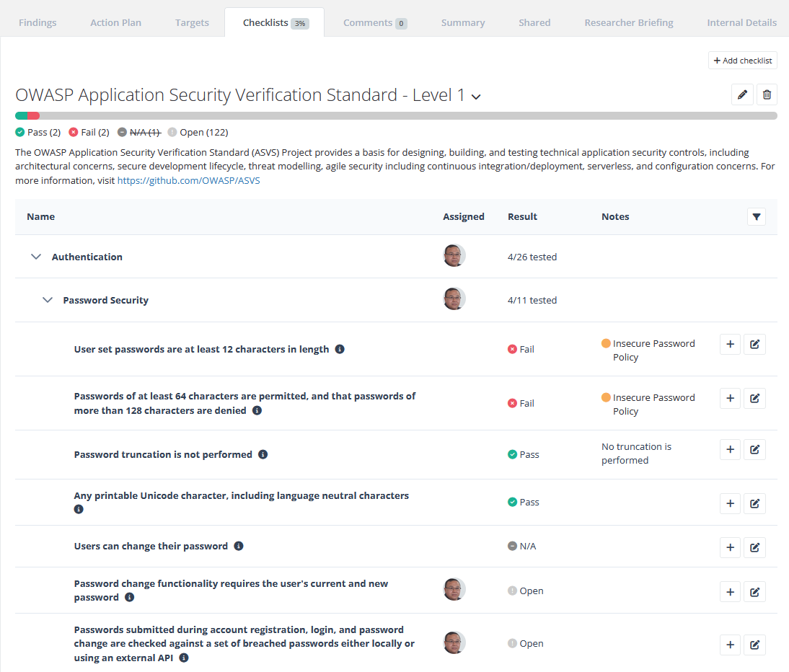Image resolution: width=789 pixels, height=672 pixels.
Task: Open Insecure Password Policy note for 64 characters
Action: click(x=648, y=404)
